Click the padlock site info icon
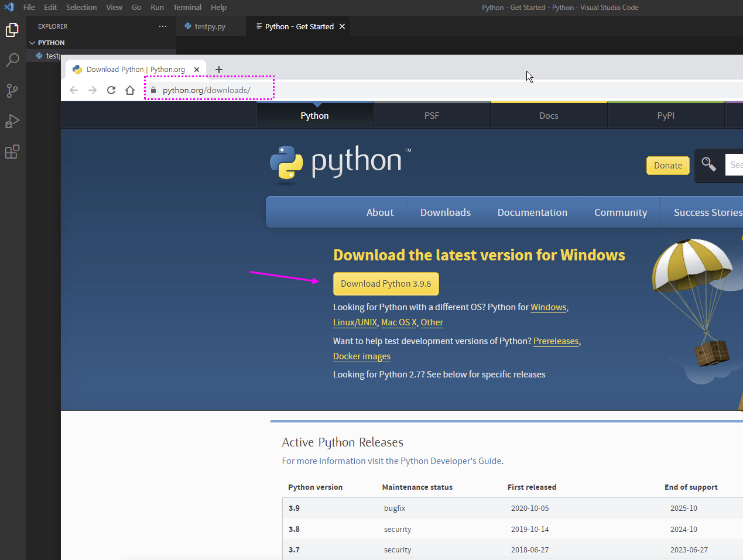Viewport: 743px width, 560px height. pos(153,90)
